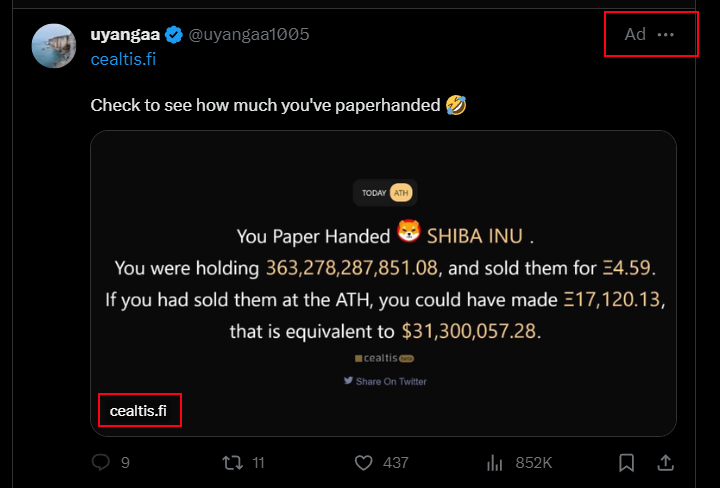The height and width of the screenshot is (488, 720).
Task: Open the three-dot more options menu
Action: (665, 34)
